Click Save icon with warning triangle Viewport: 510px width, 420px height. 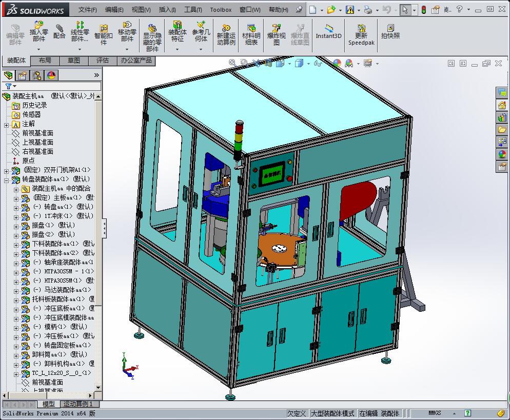[x=350, y=10]
